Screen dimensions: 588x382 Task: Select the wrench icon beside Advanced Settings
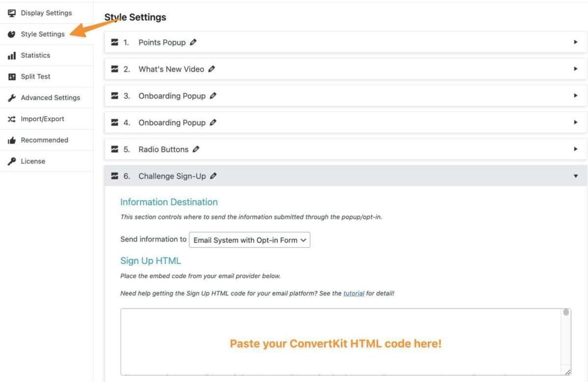[x=10, y=98]
